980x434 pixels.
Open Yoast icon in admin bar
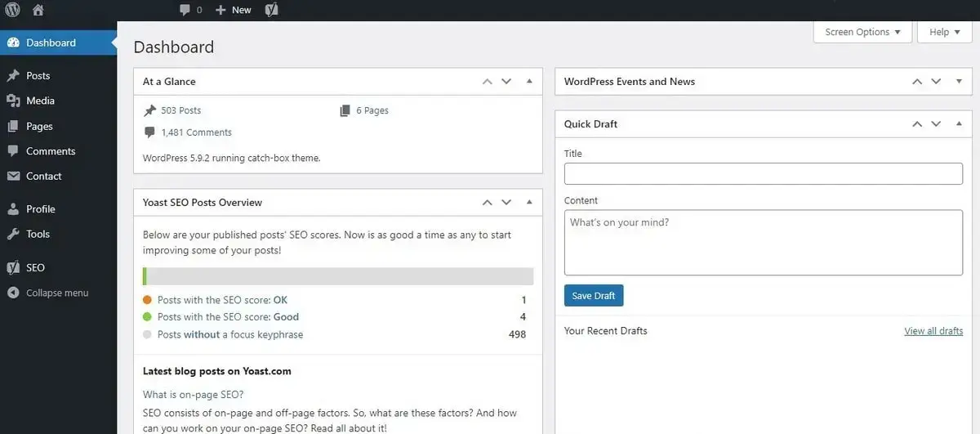coord(272,10)
